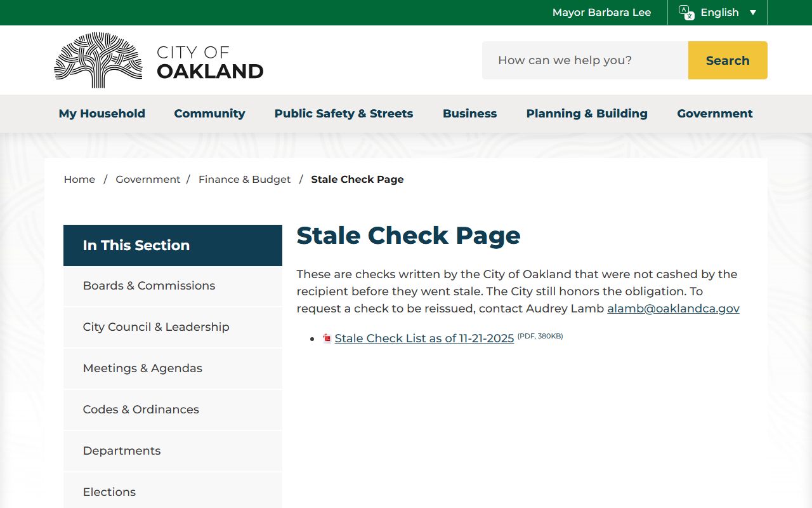Email alamb@oaklandca.gov link
The height and width of the screenshot is (508, 812).
point(673,309)
